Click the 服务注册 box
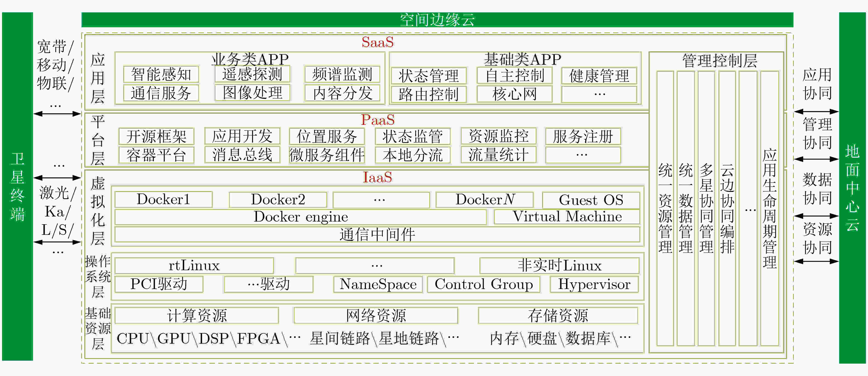Screen dimensions: 868x376 point(583,136)
